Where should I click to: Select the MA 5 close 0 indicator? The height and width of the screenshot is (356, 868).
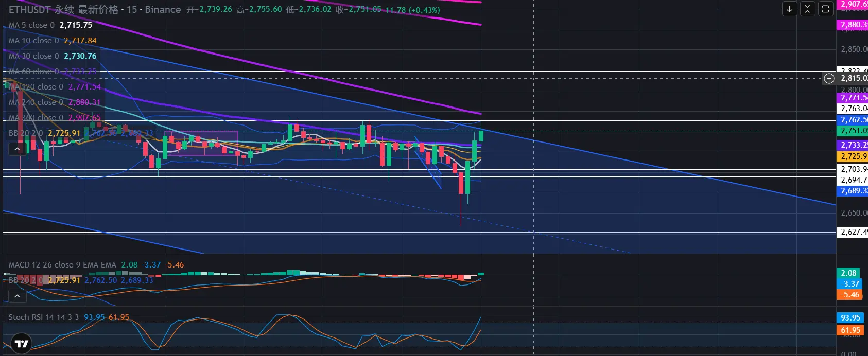pos(31,25)
